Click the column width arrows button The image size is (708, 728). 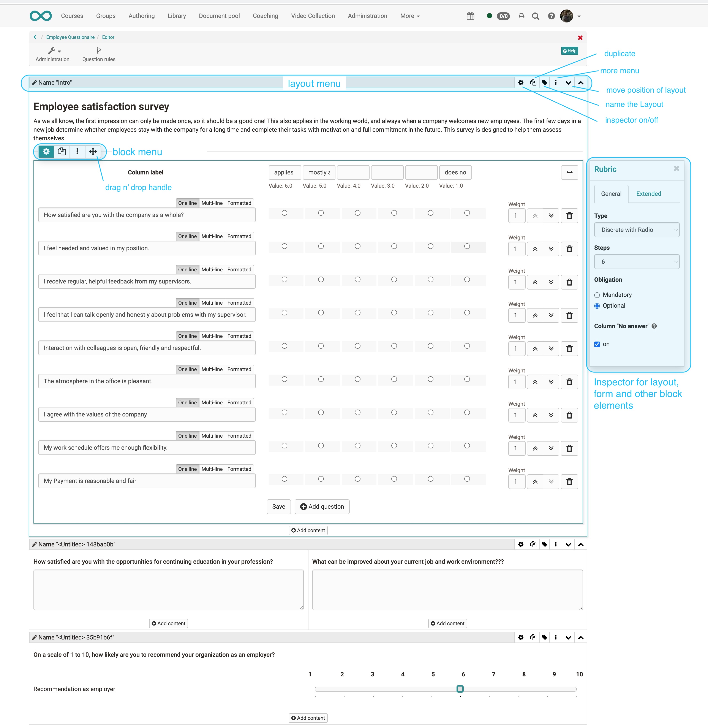(x=569, y=173)
